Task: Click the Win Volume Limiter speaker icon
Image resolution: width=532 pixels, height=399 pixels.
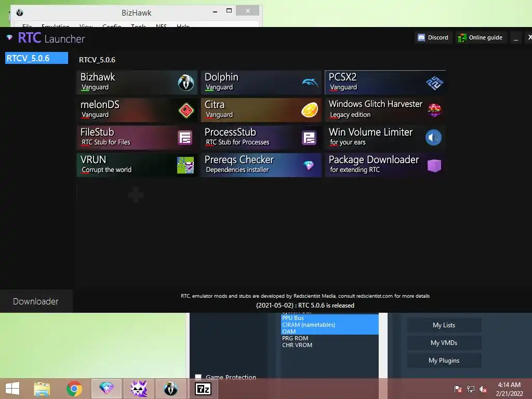Action: coord(433,137)
